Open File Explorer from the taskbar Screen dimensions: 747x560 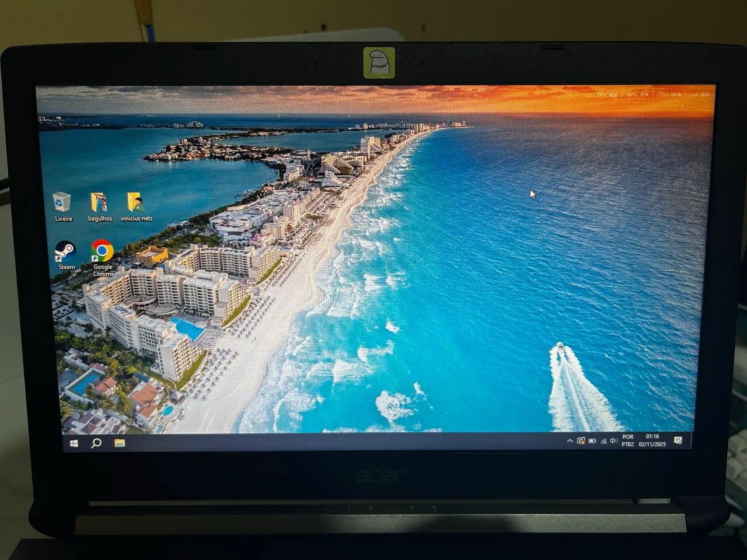119,444
